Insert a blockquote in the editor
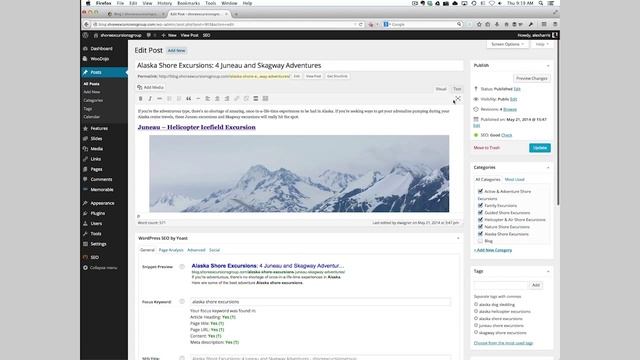Image resolution: width=640 pixels, height=360 pixels. click(189, 99)
